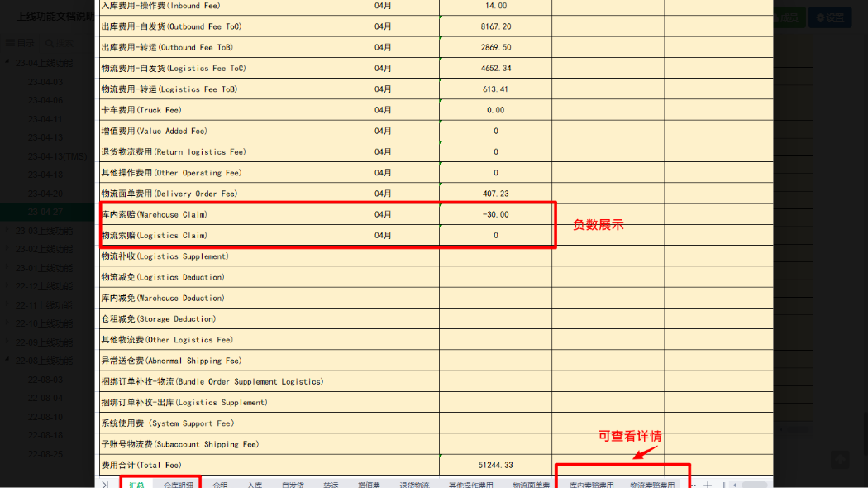Viewport: 868px width, 488px height.
Task: Open the 23-04-18 document entry
Action: (x=45, y=175)
